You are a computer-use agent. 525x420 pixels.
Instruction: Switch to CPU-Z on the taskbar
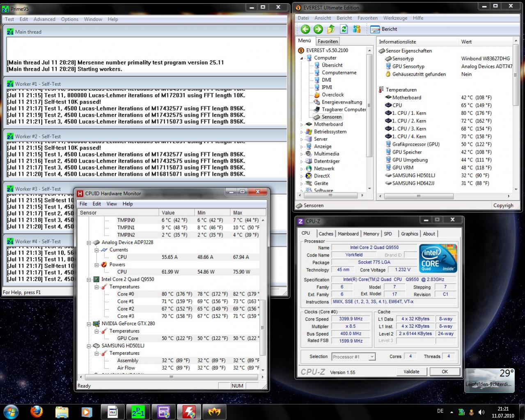[163, 411]
